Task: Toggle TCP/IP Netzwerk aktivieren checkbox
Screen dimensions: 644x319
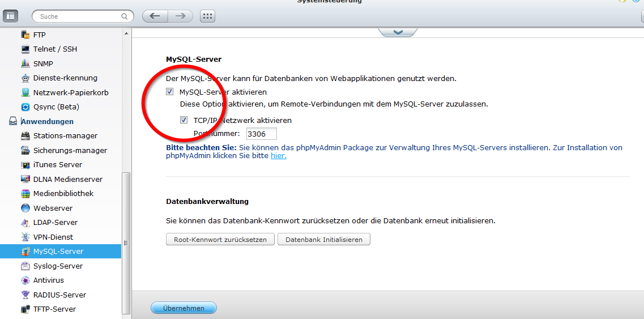Action: 184,120
